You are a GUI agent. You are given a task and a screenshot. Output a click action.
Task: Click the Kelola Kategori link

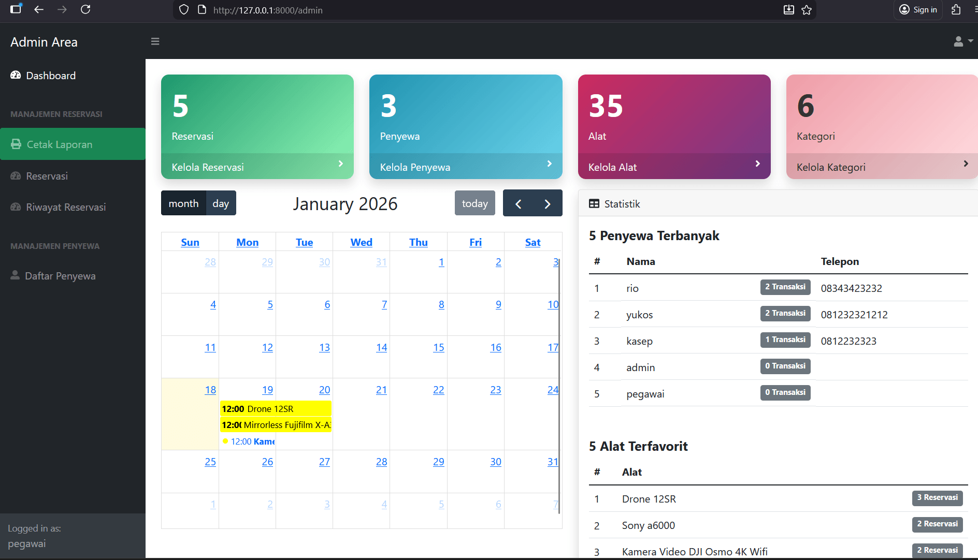coord(831,167)
